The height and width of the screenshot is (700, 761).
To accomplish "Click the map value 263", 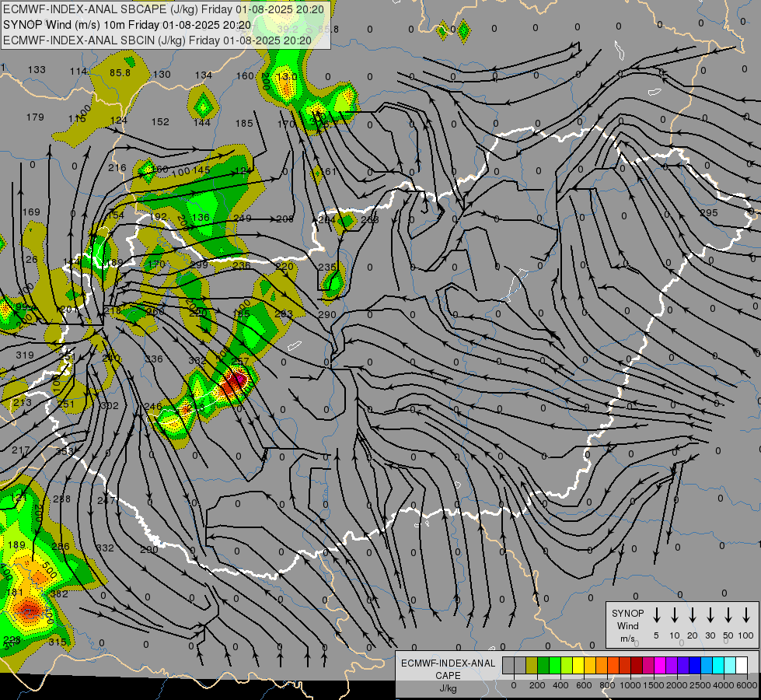I will pyautogui.click(x=370, y=219).
